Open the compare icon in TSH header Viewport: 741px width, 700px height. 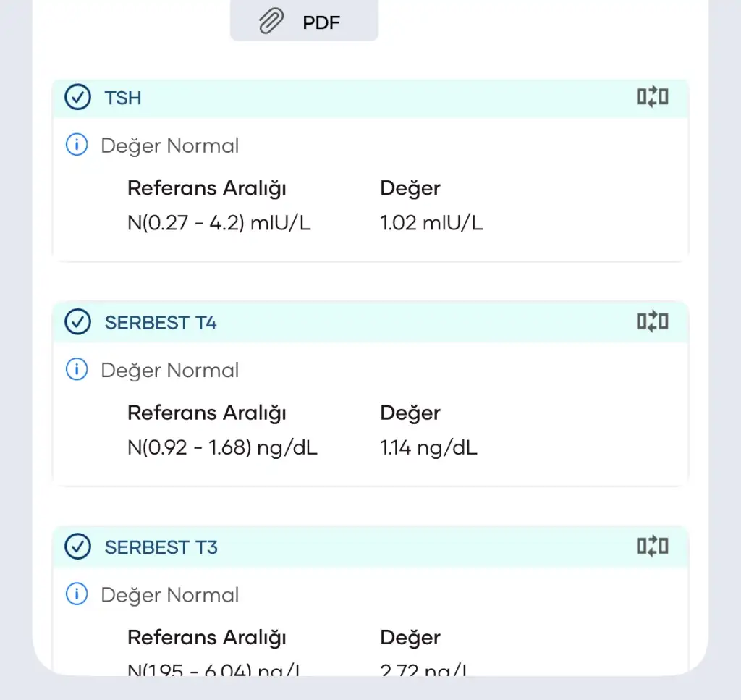pos(652,97)
